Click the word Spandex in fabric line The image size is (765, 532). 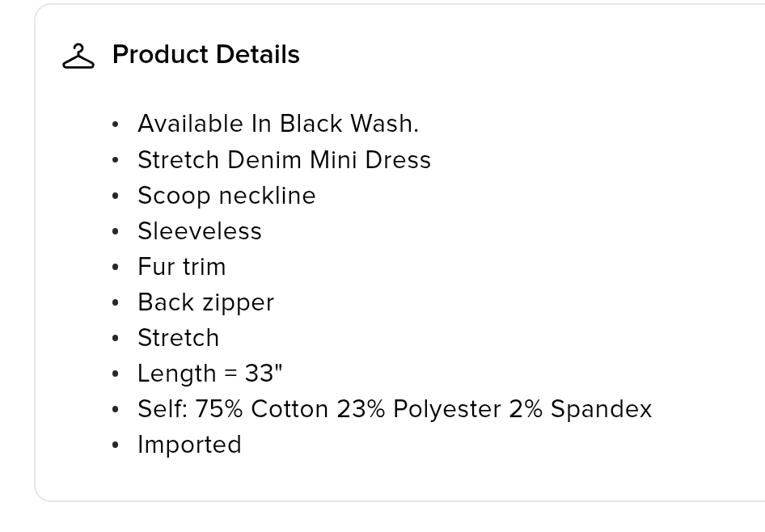pyautogui.click(x=601, y=409)
